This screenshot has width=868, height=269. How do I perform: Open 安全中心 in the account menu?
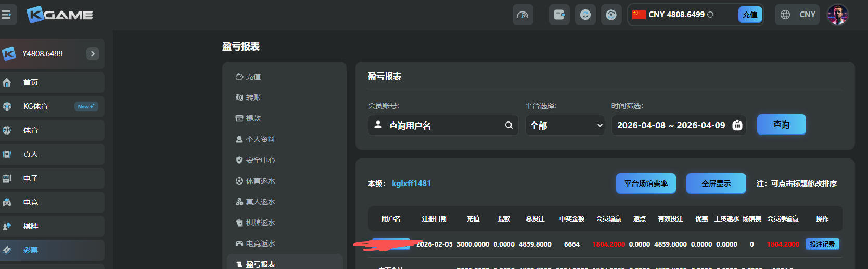[x=260, y=160]
